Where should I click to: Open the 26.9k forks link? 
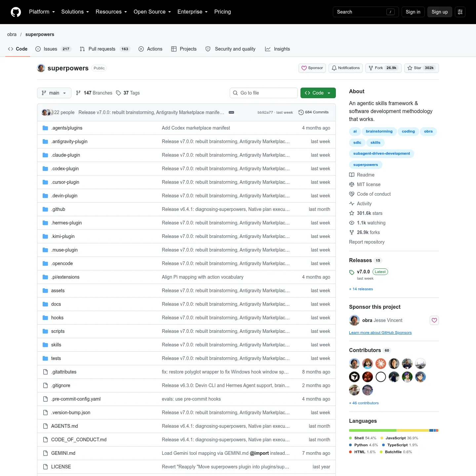[x=365, y=232]
